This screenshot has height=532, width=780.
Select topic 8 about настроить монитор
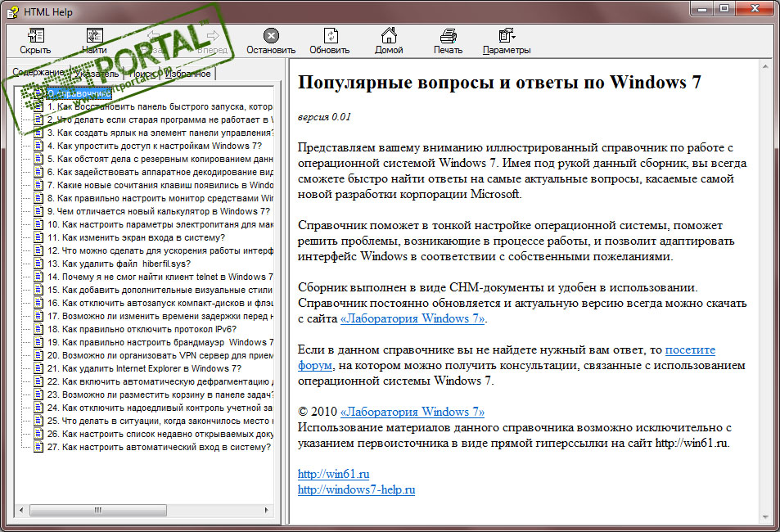tap(160, 198)
